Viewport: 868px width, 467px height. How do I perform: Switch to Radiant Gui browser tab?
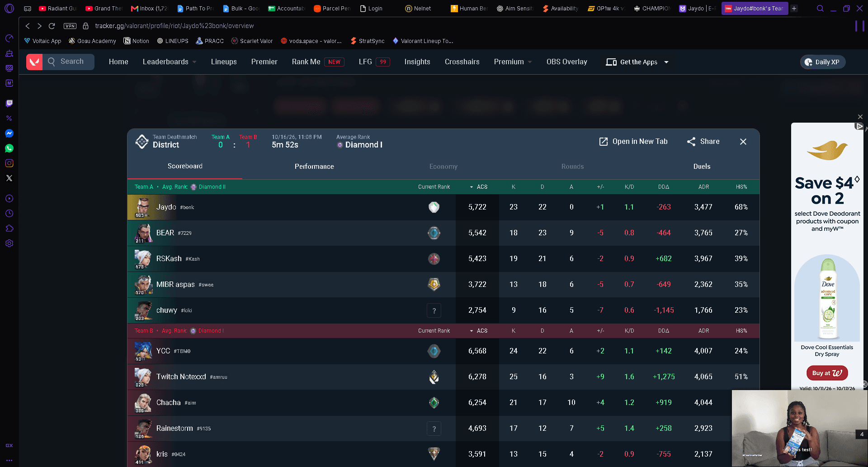click(58, 8)
